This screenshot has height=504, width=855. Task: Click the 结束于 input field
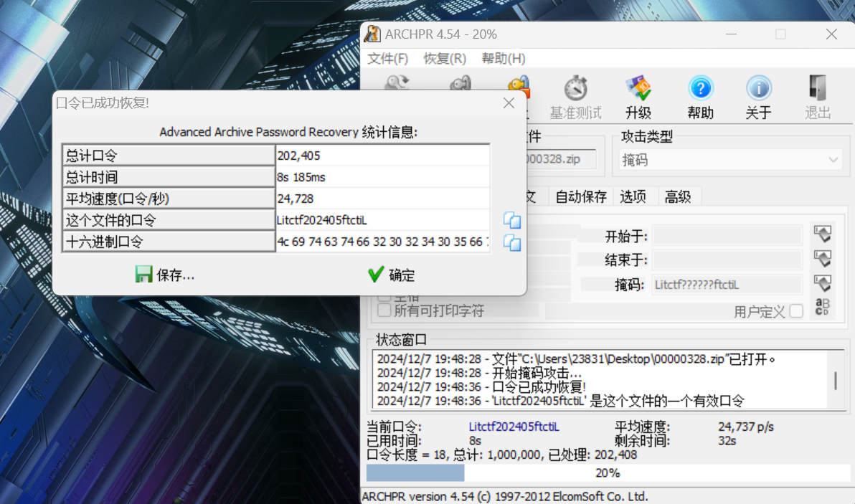pos(727,260)
